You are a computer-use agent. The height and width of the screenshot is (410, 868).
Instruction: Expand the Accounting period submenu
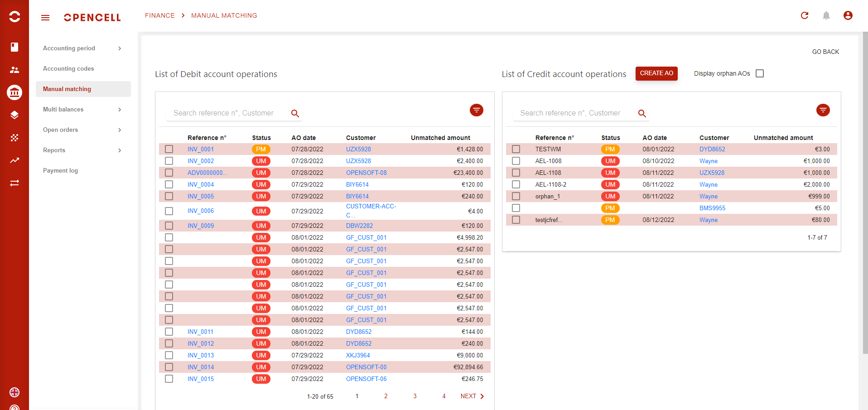click(120, 48)
